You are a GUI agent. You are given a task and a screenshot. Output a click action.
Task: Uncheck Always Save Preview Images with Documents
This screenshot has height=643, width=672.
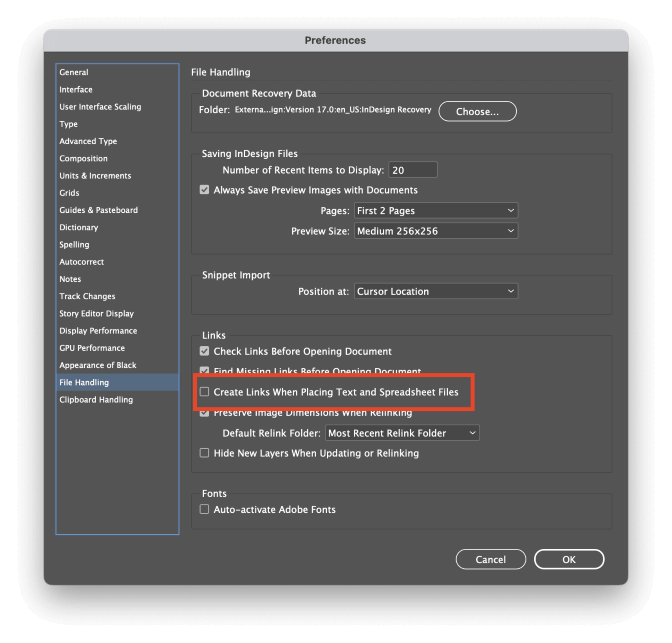point(205,190)
